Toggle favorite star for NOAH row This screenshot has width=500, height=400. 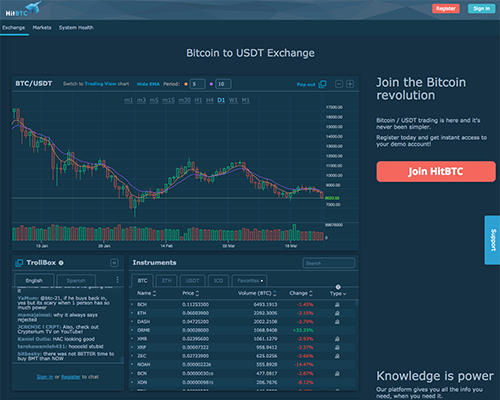(x=132, y=365)
